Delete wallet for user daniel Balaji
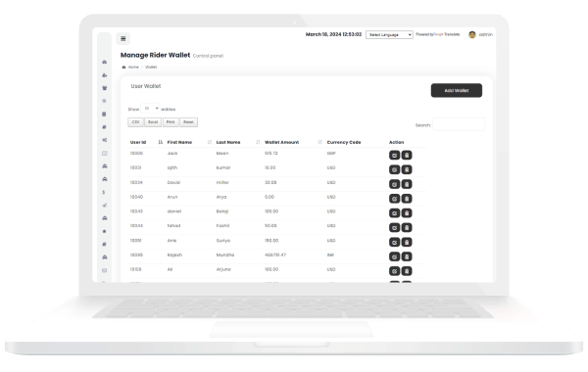Image resolution: width=588 pixels, height=372 pixels. point(407,213)
